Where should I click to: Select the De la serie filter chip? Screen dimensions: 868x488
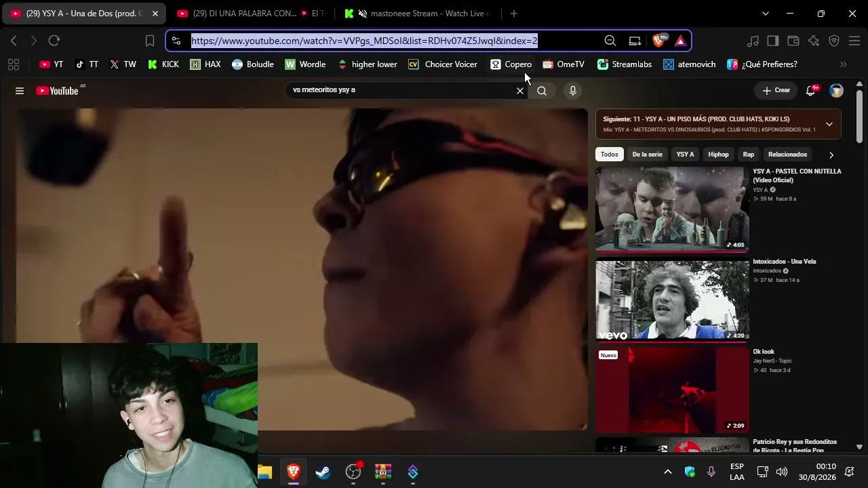tap(647, 155)
